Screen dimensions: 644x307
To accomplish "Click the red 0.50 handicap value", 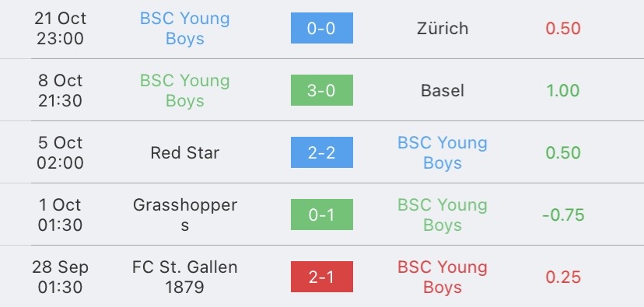I will pos(563,28).
